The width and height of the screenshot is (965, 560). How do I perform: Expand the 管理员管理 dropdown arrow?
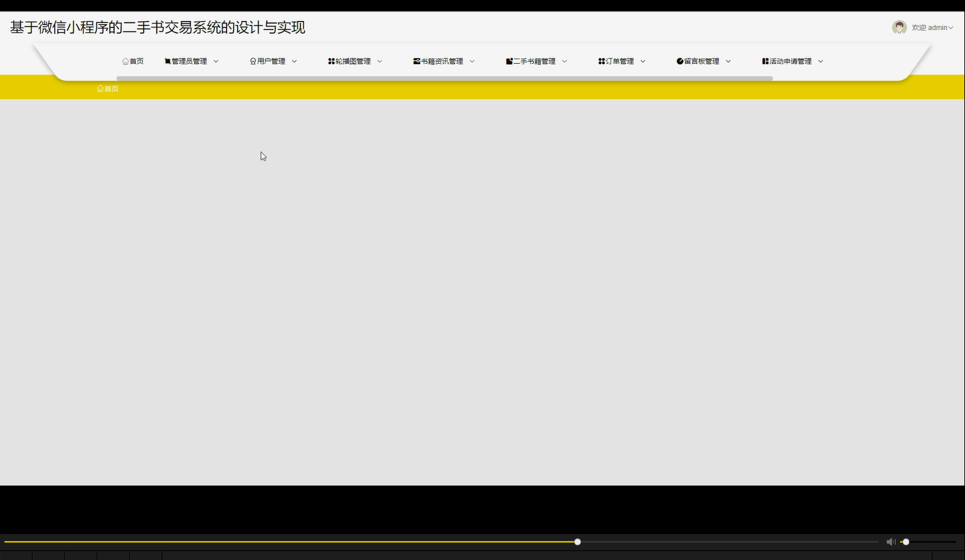tap(216, 62)
